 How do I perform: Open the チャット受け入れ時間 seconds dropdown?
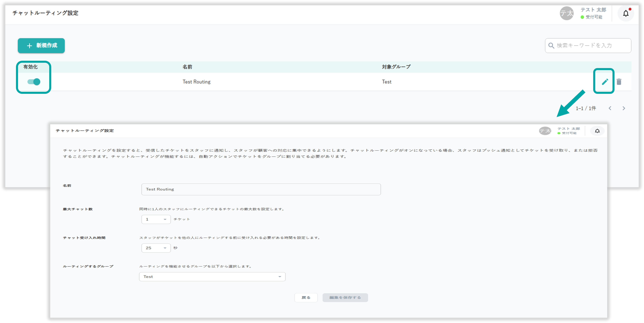click(x=156, y=248)
